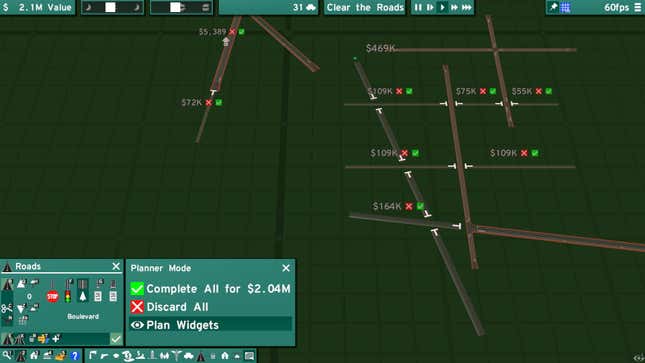Open the $ 2.1M Value budget panel
The width and height of the screenshot is (645, 363).
pyautogui.click(x=37, y=7)
